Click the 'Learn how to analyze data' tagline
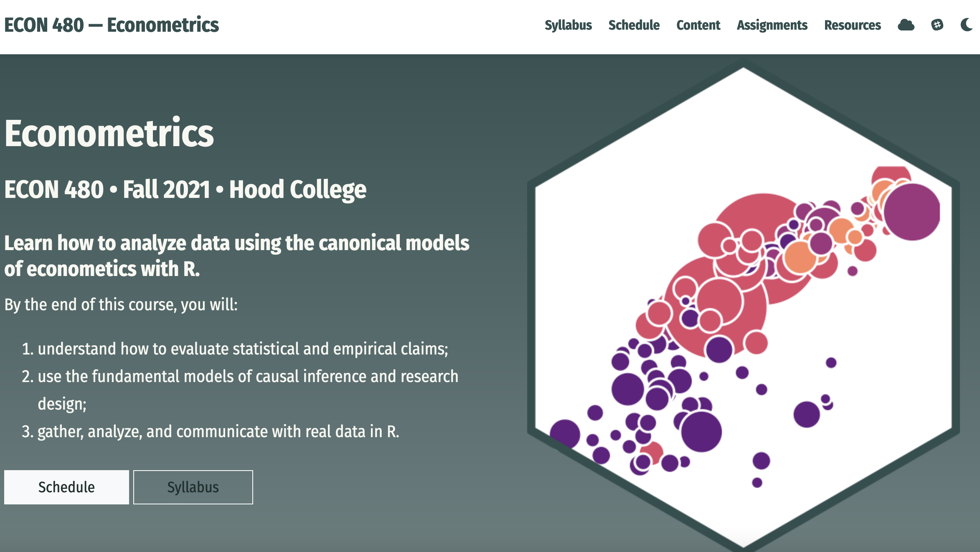980x552 pixels. click(x=236, y=256)
